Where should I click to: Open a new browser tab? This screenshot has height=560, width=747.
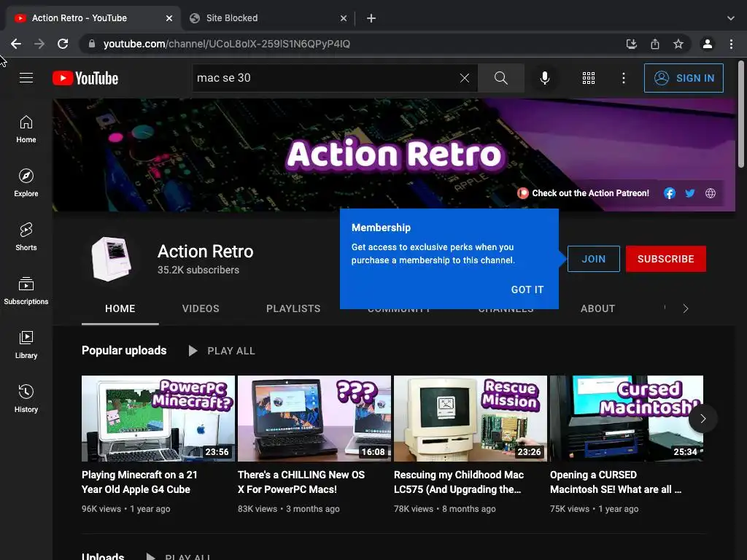[371, 18]
